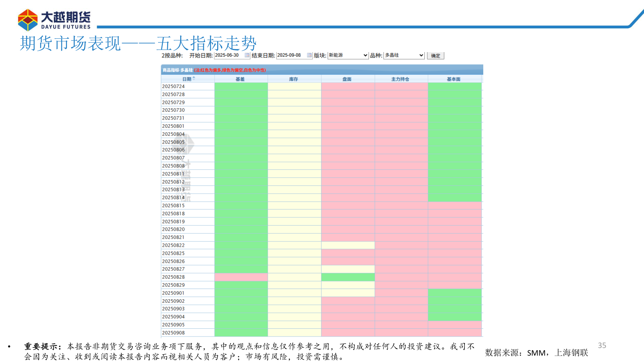Select the 开始日期 input showing 2025-06-30
This screenshot has height=362, width=644.
(229, 55)
